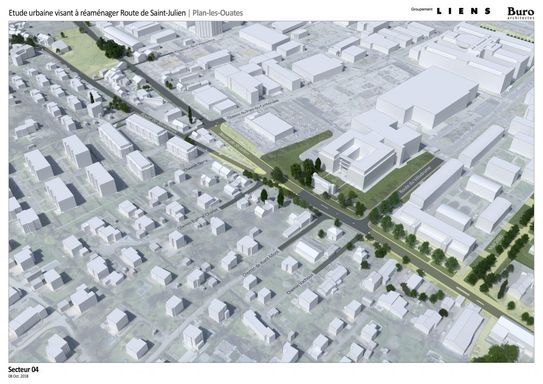Click the 'Secteur 04' caption

(23, 369)
